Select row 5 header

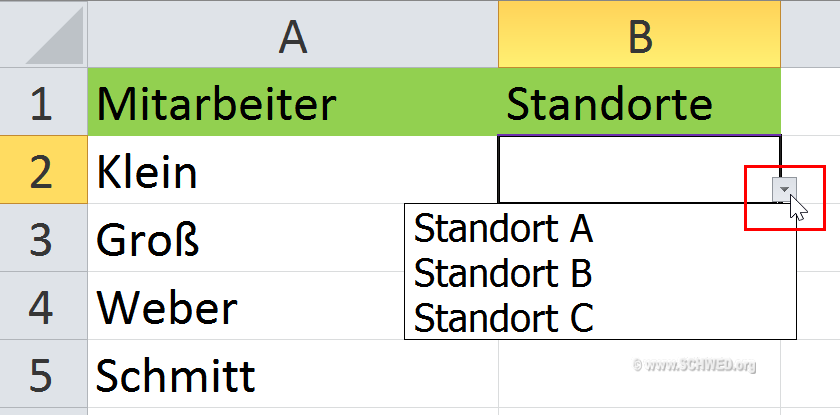pyautogui.click(x=42, y=376)
